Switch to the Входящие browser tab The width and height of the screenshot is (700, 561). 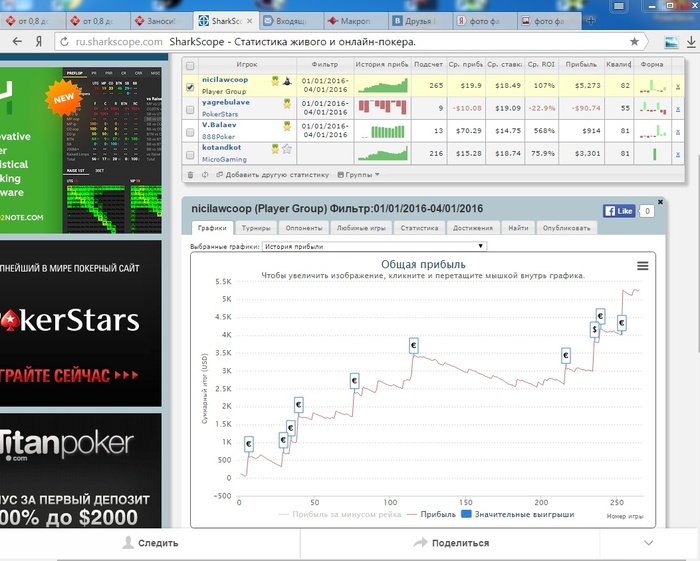[291, 21]
